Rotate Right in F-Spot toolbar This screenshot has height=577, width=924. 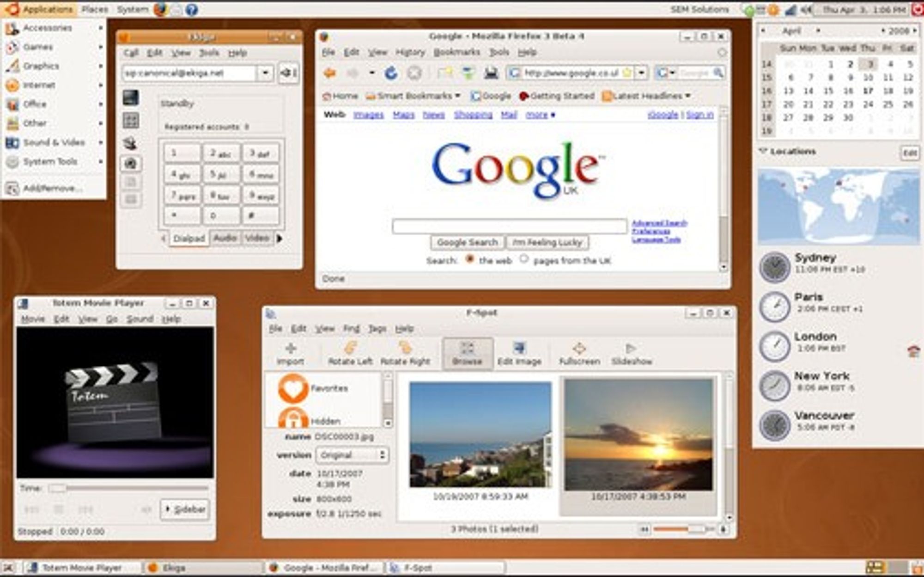405,354
